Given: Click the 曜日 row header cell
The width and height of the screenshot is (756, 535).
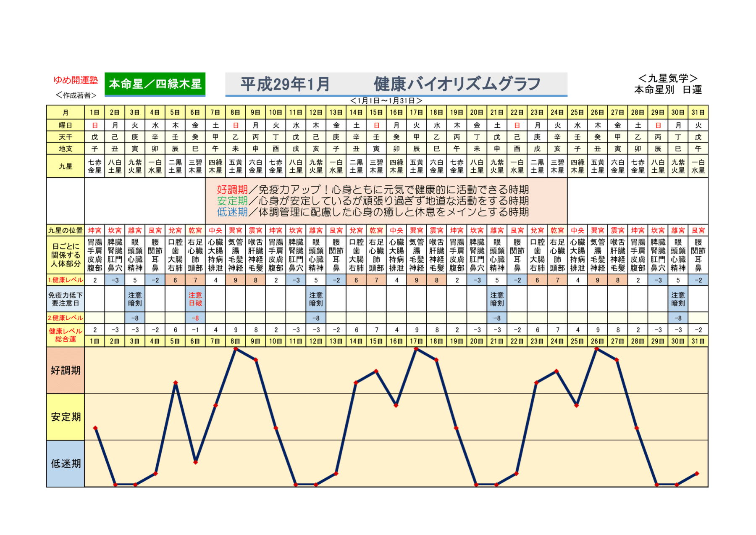Looking at the screenshot, I should [66, 125].
